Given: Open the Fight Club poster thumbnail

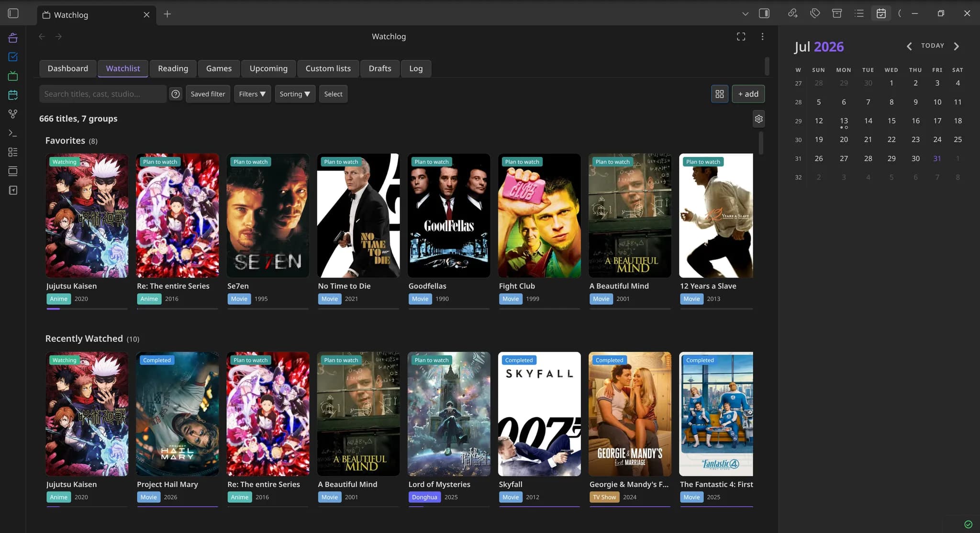Looking at the screenshot, I should pos(539,215).
